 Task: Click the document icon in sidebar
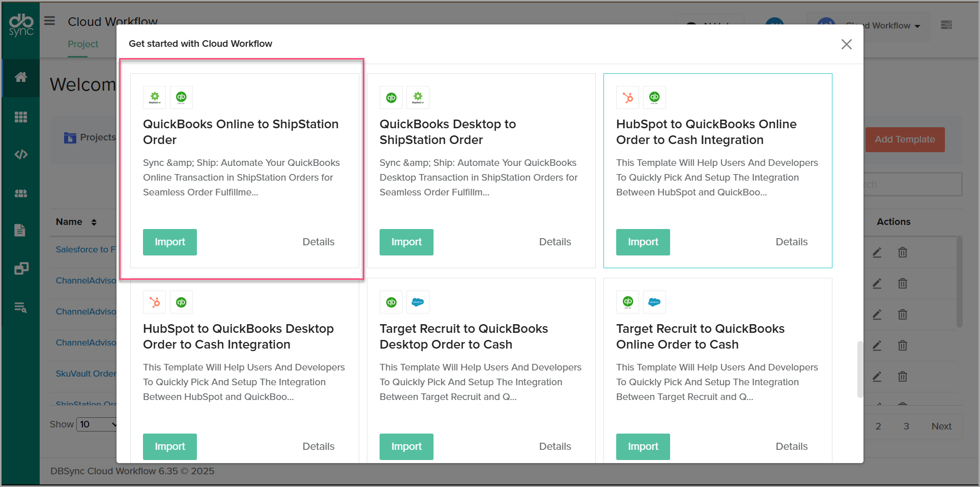click(x=20, y=231)
